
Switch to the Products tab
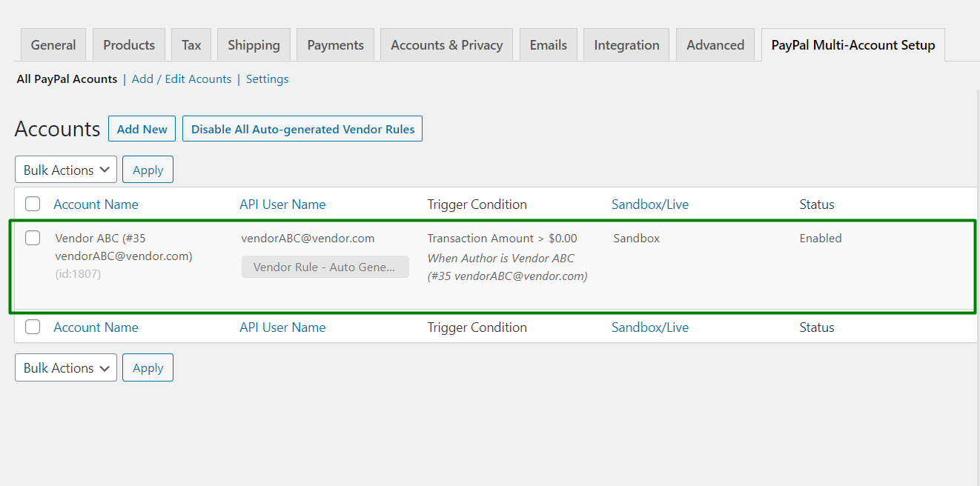point(129,45)
